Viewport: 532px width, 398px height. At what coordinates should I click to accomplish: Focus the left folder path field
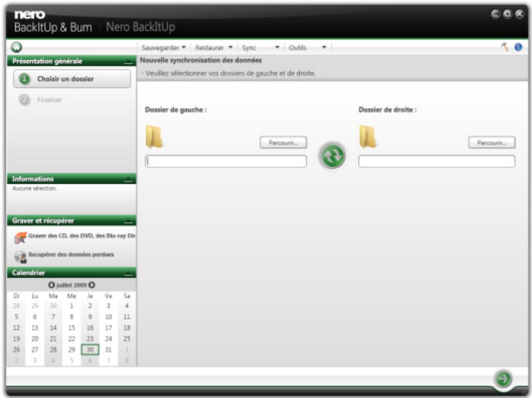tap(226, 162)
